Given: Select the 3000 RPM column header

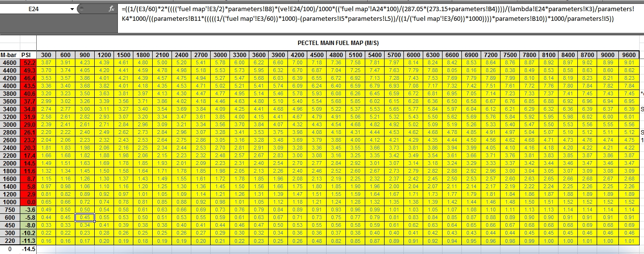Looking at the screenshot, I should click(x=220, y=55).
